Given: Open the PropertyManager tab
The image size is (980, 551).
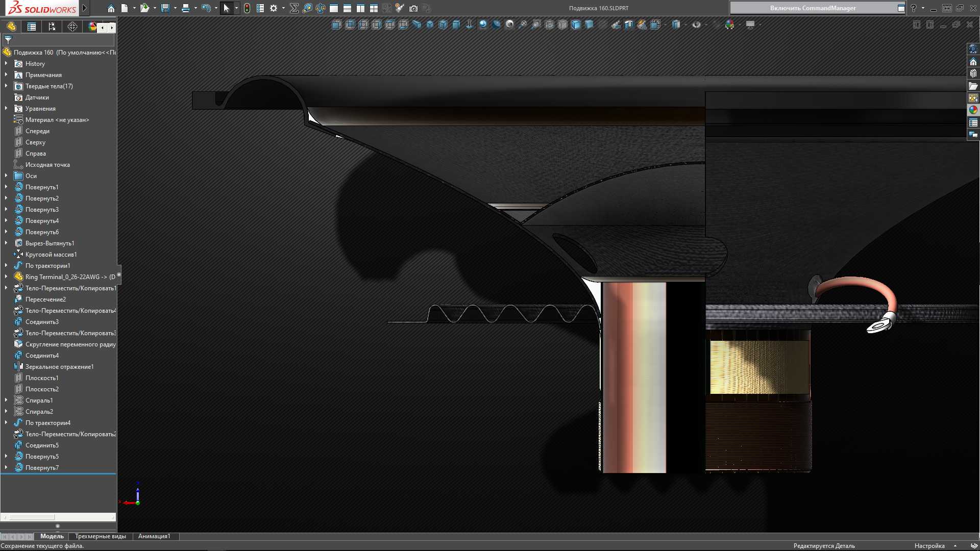Looking at the screenshot, I should tap(32, 27).
